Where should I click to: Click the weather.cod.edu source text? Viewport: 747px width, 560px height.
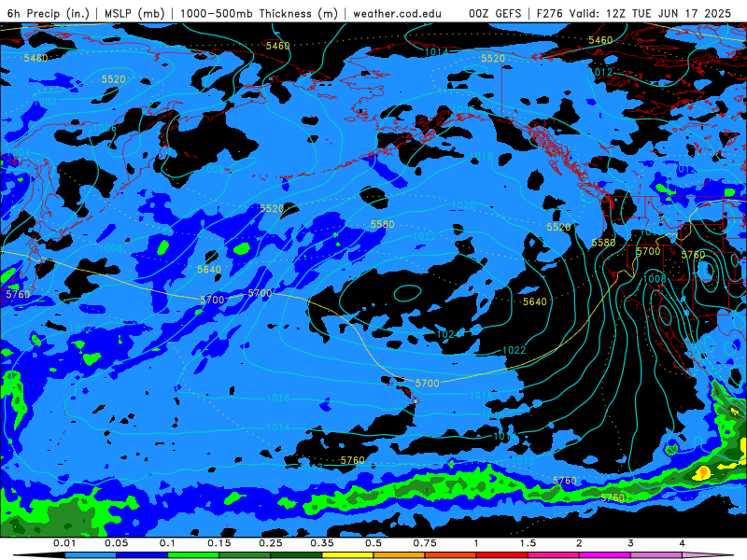(397, 13)
